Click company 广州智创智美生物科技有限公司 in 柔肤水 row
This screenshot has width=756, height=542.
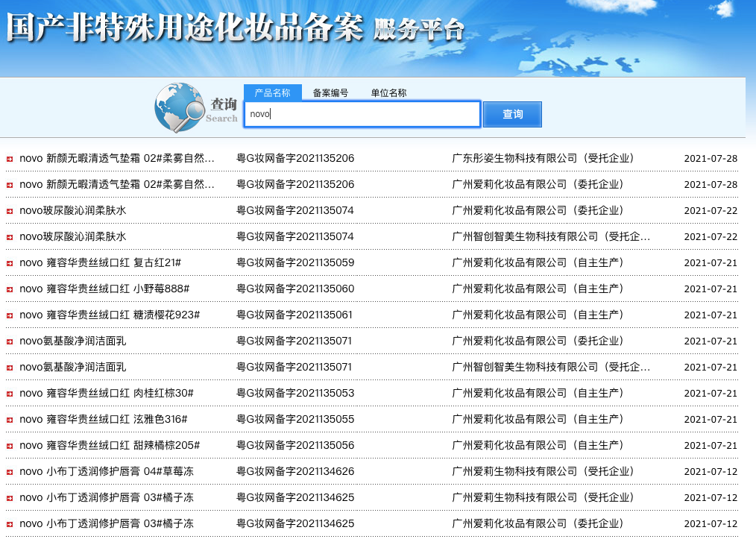pos(551,236)
